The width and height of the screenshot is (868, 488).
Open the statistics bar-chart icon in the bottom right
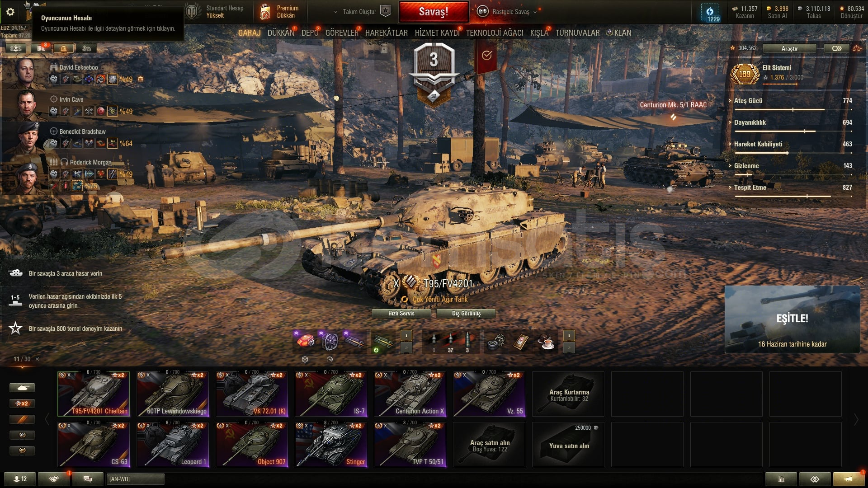[781, 479]
